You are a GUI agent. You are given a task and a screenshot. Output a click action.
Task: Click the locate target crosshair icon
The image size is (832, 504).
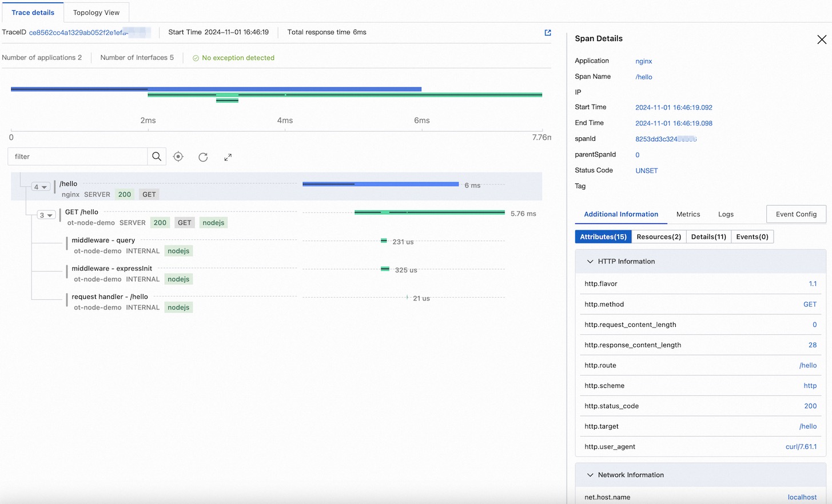coord(178,157)
